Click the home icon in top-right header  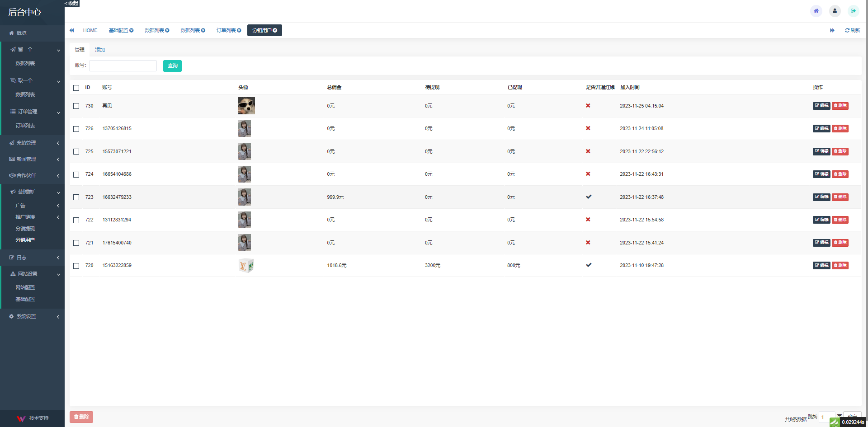coord(816,11)
